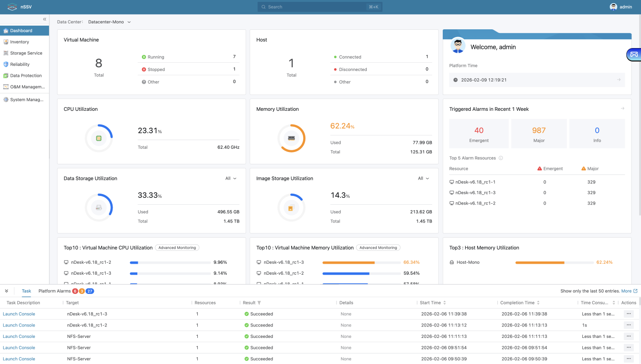This screenshot has width=641, height=364.
Task: Open Inventory in the sidebar menu
Action: 20,42
